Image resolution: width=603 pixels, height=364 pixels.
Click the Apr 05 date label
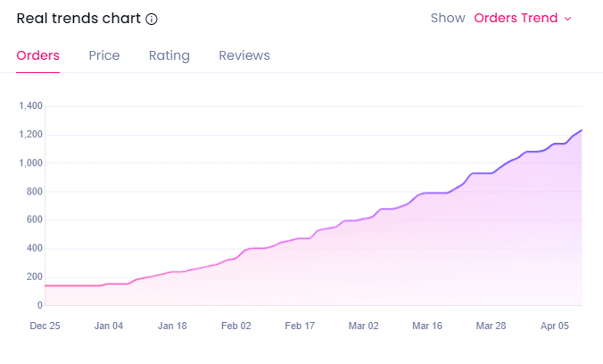[x=555, y=327]
